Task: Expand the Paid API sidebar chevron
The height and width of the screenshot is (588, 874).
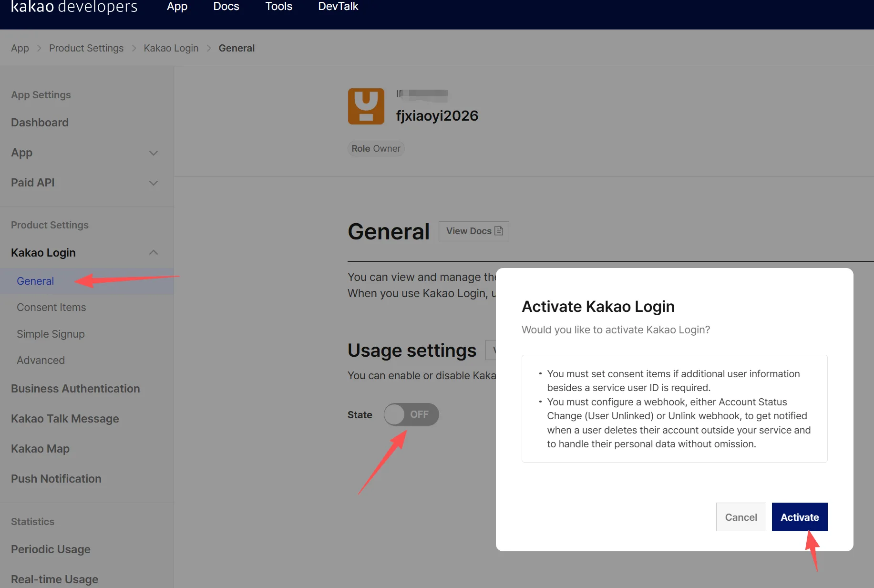Action: 154,183
